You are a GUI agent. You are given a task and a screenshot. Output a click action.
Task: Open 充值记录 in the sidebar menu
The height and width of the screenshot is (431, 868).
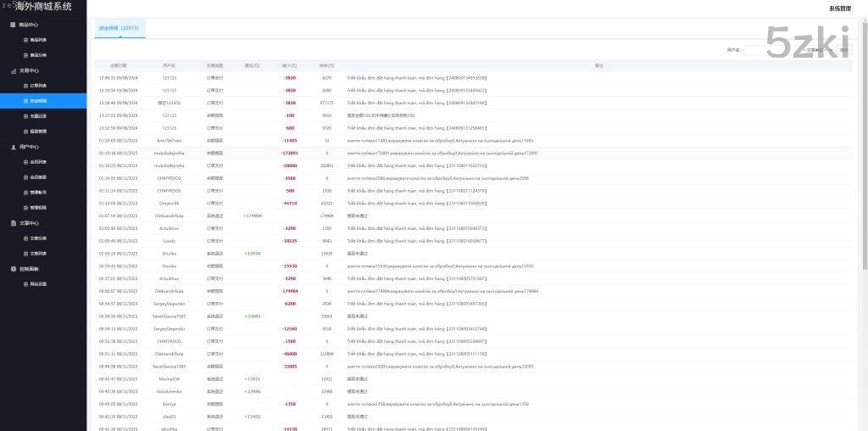(x=38, y=116)
